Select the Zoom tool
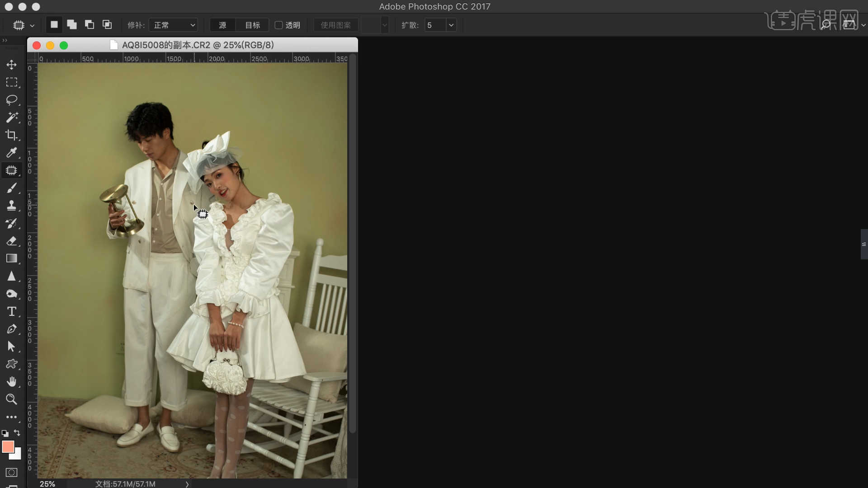Viewport: 868px width, 488px height. click(x=12, y=399)
